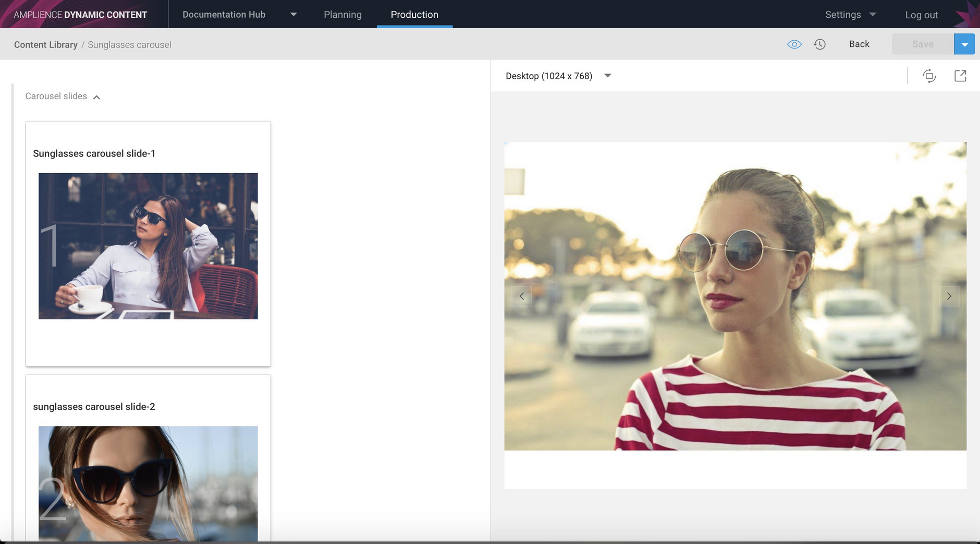
Task: Switch to the Production tab
Action: point(414,15)
